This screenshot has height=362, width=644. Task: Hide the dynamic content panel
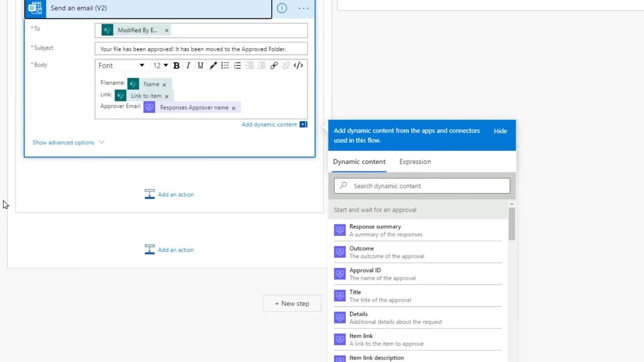pyautogui.click(x=500, y=131)
